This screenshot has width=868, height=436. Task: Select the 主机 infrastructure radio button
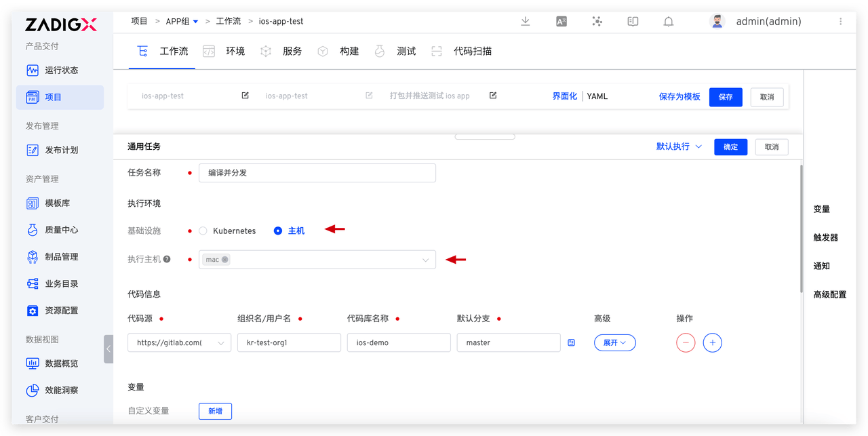[x=278, y=231]
